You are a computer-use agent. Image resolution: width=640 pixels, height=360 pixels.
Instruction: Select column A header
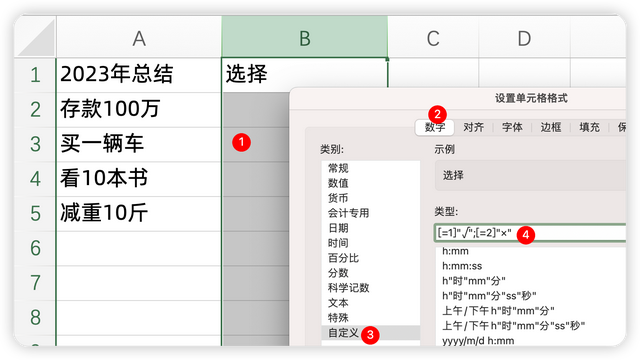[139, 38]
